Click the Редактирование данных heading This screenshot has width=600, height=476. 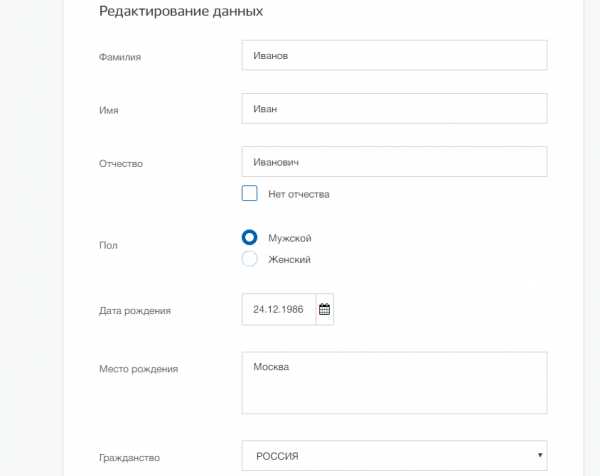tap(181, 11)
